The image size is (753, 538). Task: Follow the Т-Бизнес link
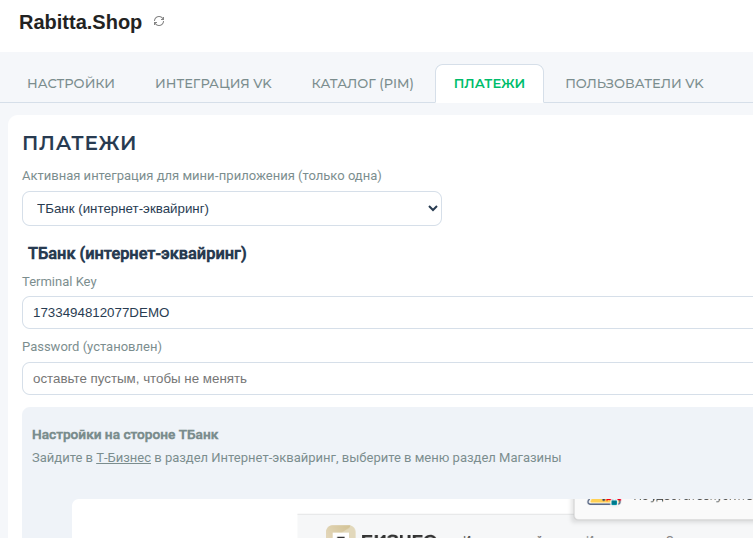(123, 458)
